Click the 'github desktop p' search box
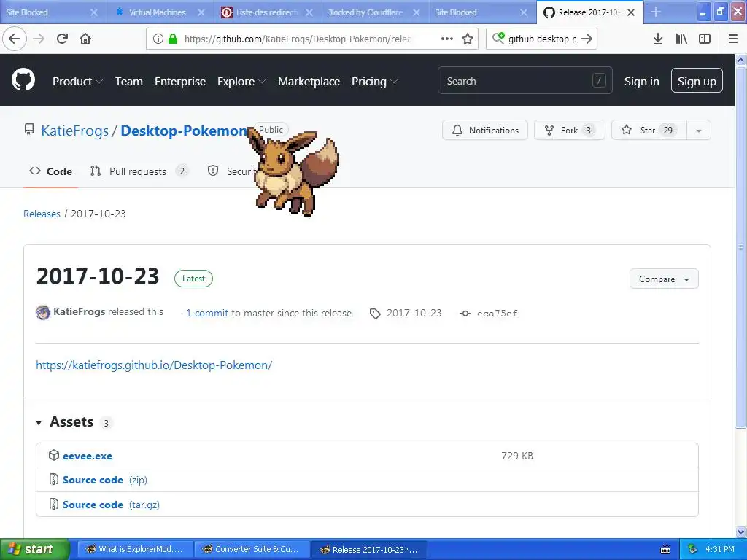Viewport: 747px width, 560px height. pos(542,39)
